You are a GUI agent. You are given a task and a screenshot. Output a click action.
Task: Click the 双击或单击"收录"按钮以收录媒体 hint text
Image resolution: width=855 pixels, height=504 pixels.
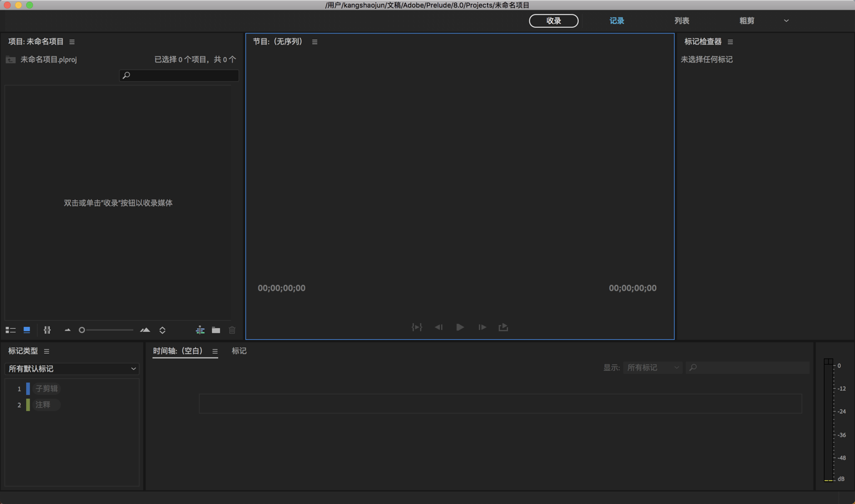pos(118,203)
